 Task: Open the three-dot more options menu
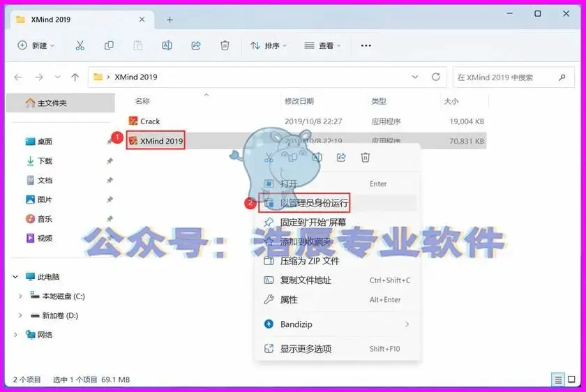(366, 45)
